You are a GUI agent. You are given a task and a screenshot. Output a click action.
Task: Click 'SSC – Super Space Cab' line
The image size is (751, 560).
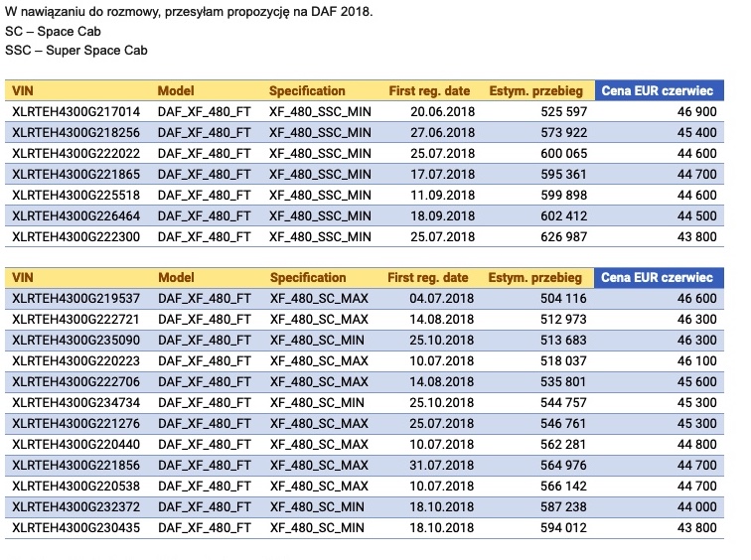pyautogui.click(x=76, y=51)
